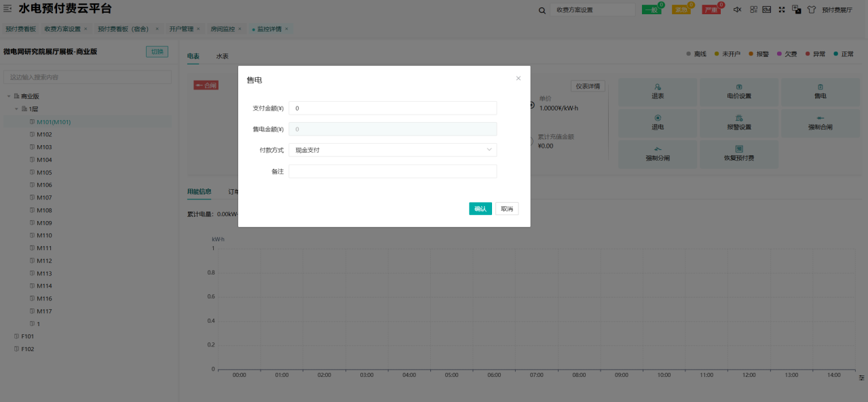The height and width of the screenshot is (402, 868).
Task: Collapse the 1层 tree node
Action: click(x=17, y=108)
